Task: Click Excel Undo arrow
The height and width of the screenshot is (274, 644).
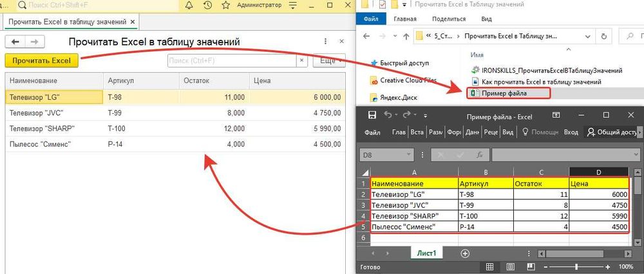Action: coord(388,115)
